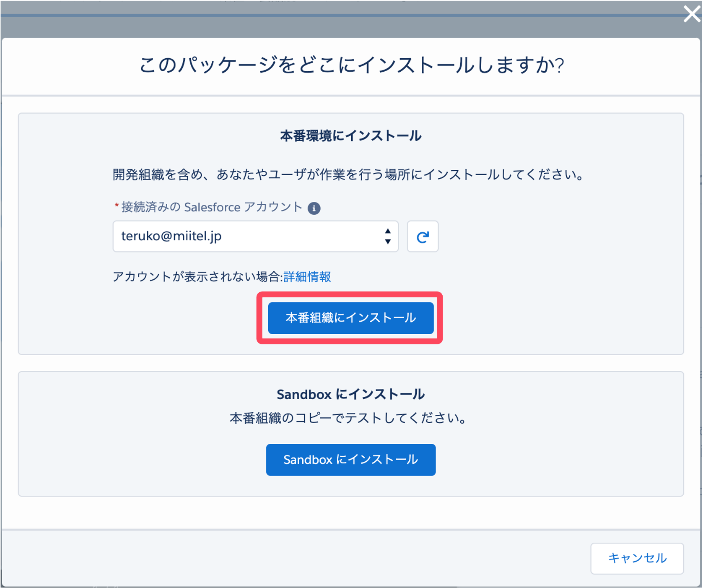Click the refresh accounts icon button
The height and width of the screenshot is (588, 703).
[x=423, y=237]
